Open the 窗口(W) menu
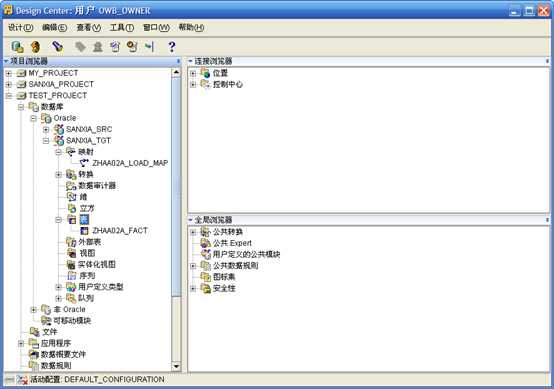 click(x=156, y=28)
